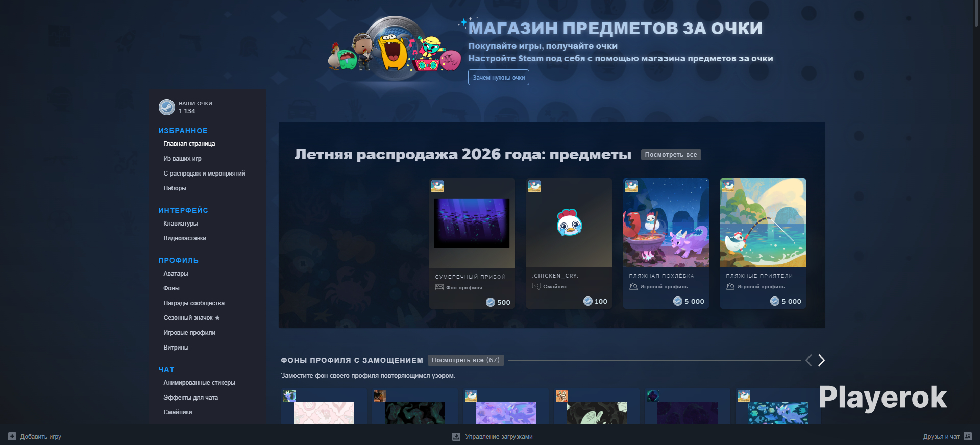Click the page vertical scrollbar thumb
Image resolution: width=980 pixels, height=445 pixels.
(976, 13)
